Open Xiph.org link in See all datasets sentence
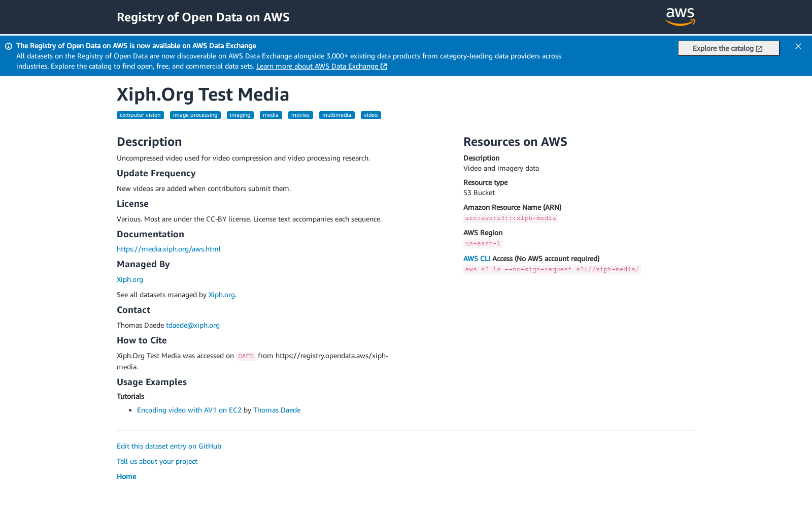Viewport: 812px width, 508px height. [x=222, y=295]
